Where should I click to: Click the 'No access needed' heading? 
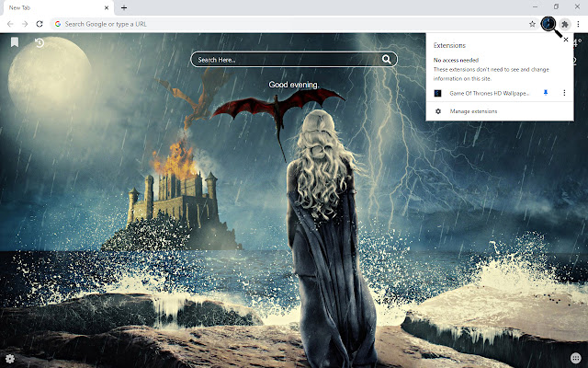pyautogui.click(x=456, y=60)
